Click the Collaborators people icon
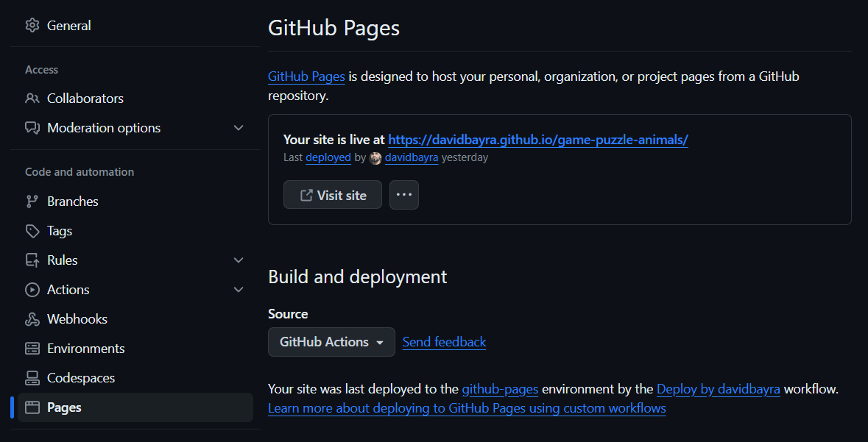 click(32, 99)
